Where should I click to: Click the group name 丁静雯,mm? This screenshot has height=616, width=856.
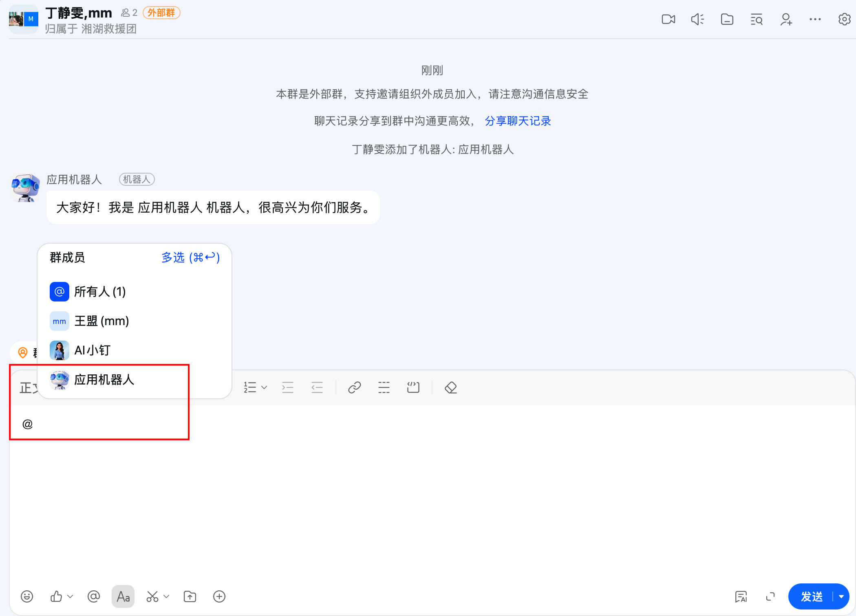[x=79, y=13]
